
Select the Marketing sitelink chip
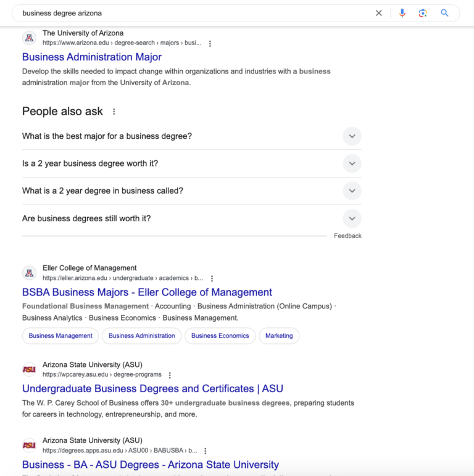click(x=279, y=336)
